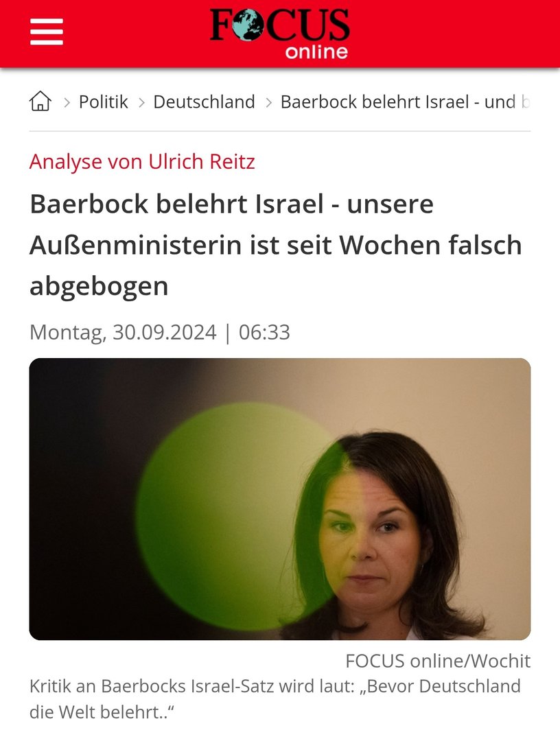Click the empty red header bar area
The width and height of the screenshot is (560, 741).
click(x=449, y=34)
